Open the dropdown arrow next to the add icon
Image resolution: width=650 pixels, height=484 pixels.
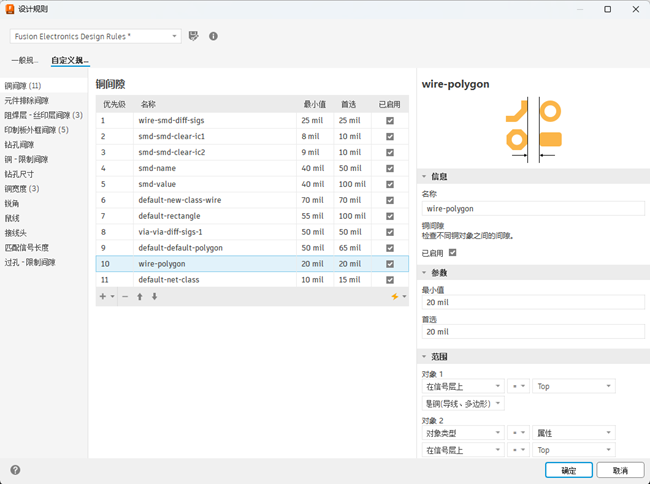pos(112,297)
